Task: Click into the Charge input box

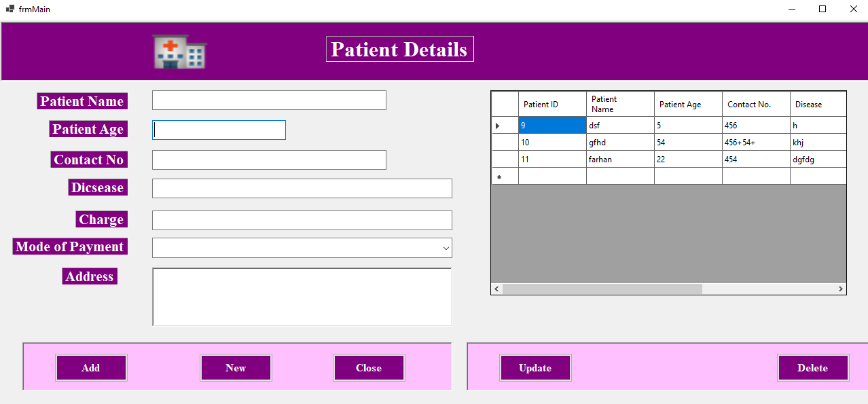Action: click(302, 220)
